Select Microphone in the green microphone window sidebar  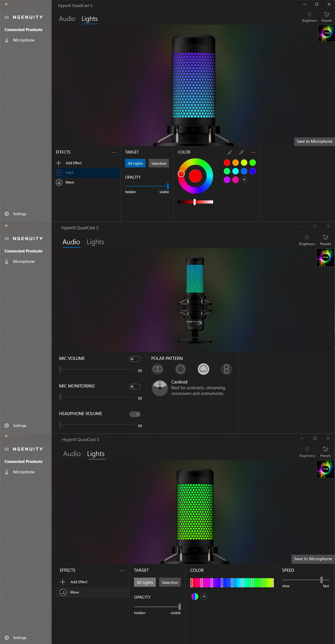pos(20,472)
